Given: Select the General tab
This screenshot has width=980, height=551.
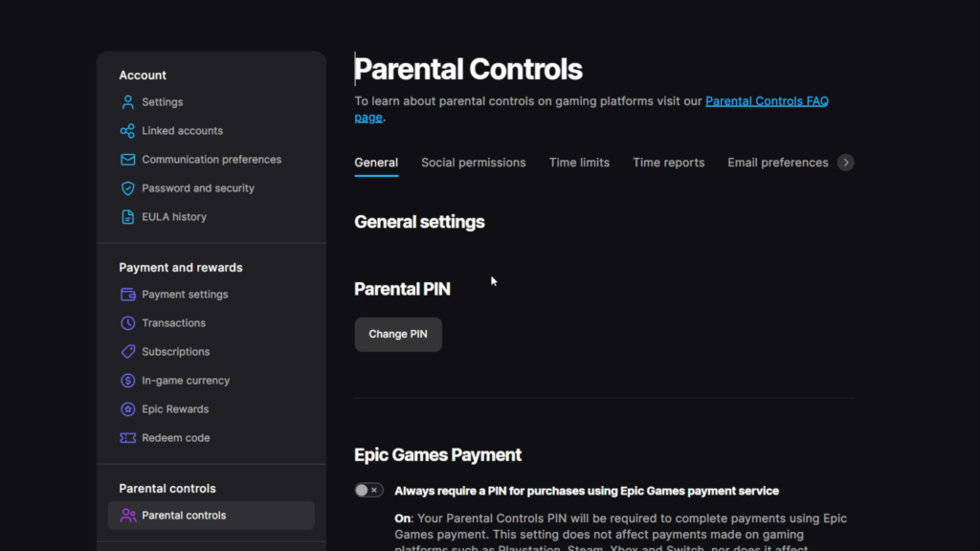Looking at the screenshot, I should (x=376, y=163).
